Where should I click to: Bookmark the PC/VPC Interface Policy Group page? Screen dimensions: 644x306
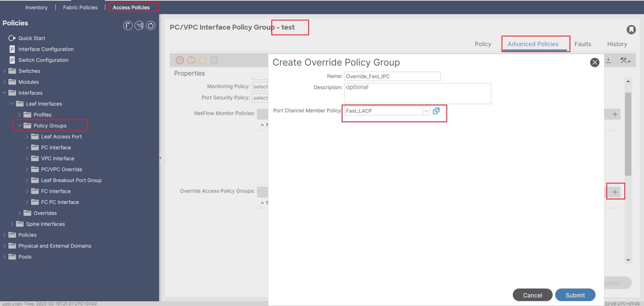[632, 30]
